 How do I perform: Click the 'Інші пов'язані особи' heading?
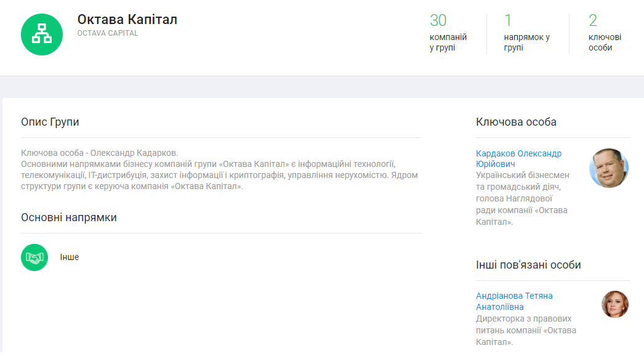click(x=528, y=265)
